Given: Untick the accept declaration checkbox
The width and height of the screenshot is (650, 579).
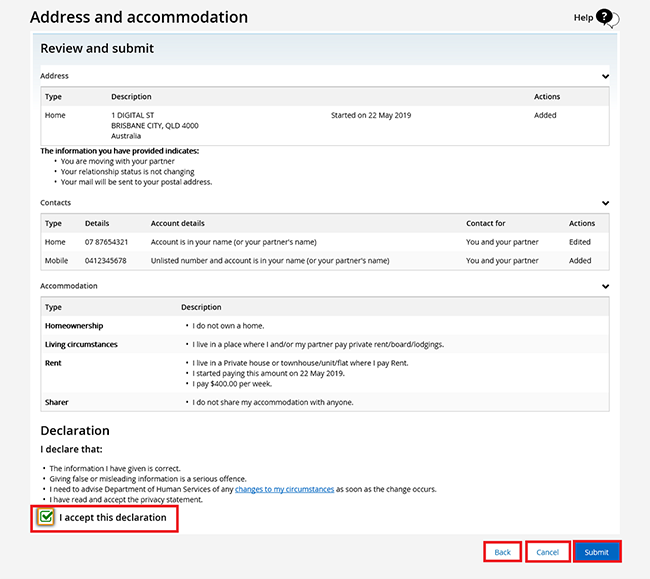Looking at the screenshot, I should point(46,517).
